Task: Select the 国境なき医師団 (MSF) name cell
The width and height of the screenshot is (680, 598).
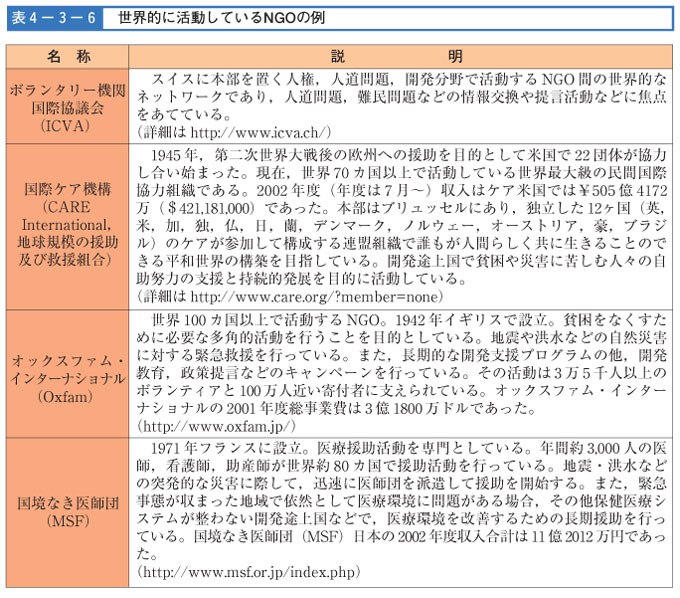Action: point(67,513)
